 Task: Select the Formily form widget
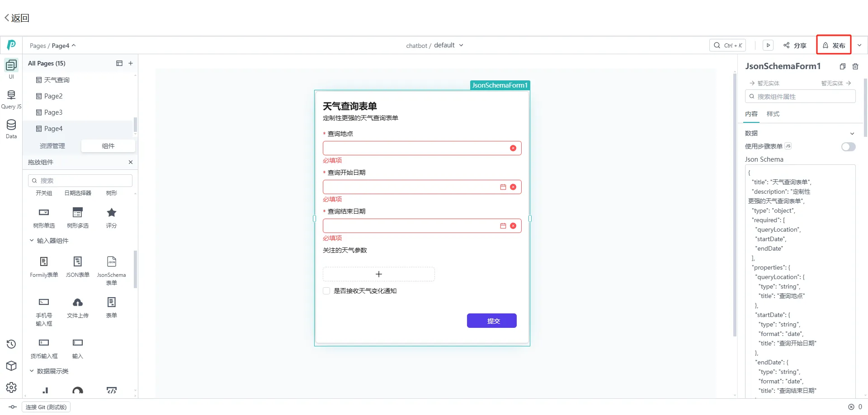coord(44,266)
